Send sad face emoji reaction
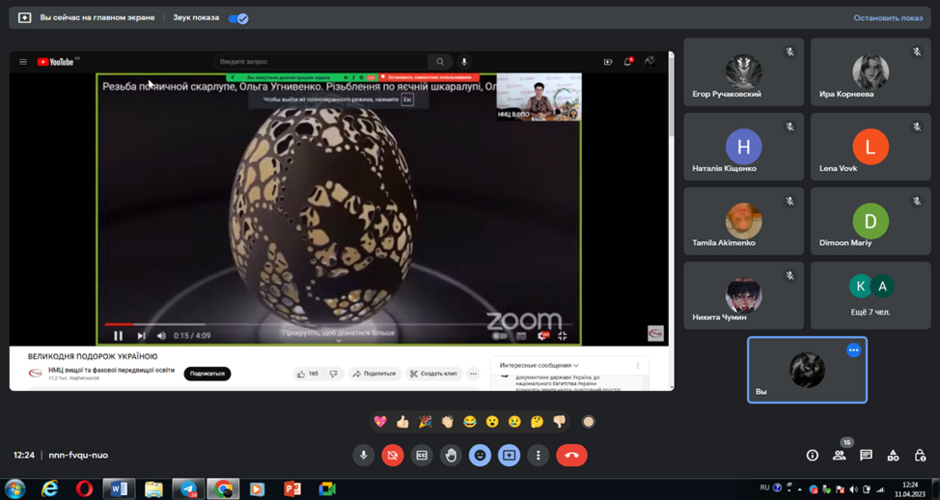 [514, 421]
